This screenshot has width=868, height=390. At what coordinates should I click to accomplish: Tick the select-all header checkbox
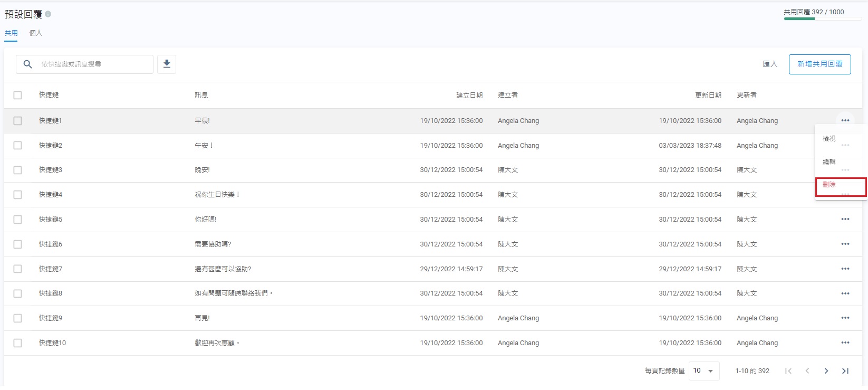coord(18,95)
